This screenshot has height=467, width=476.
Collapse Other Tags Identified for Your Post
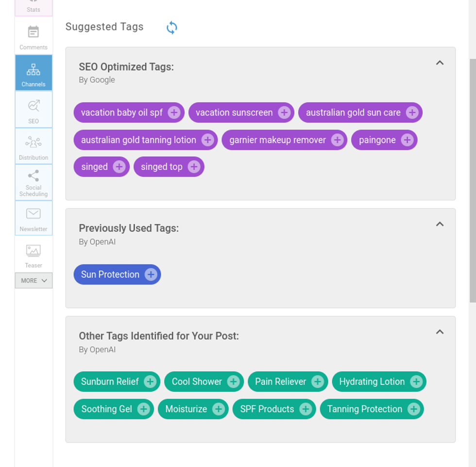coord(440,332)
